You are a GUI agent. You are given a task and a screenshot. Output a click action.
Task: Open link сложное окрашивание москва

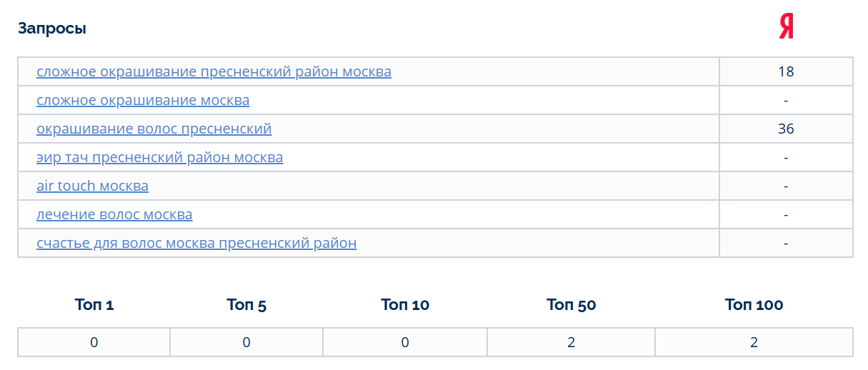tap(143, 100)
